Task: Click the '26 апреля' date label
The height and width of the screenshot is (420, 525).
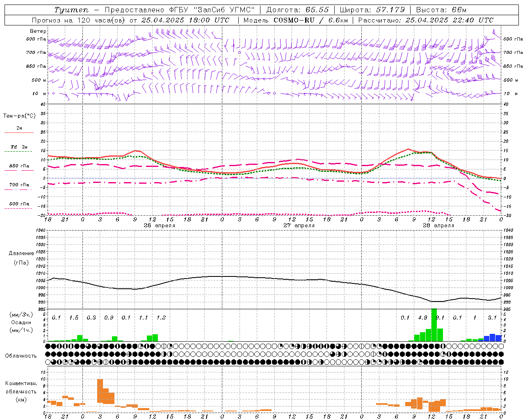Action: [x=159, y=226]
